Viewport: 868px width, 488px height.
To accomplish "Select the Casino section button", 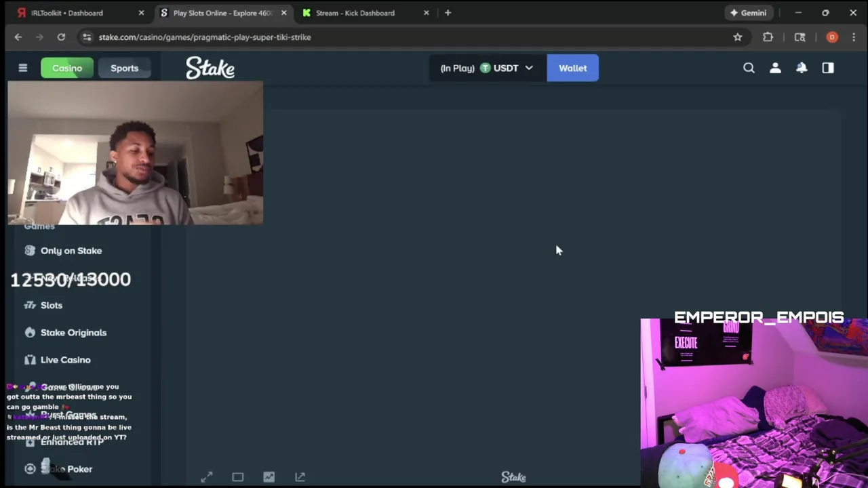I will coord(67,68).
